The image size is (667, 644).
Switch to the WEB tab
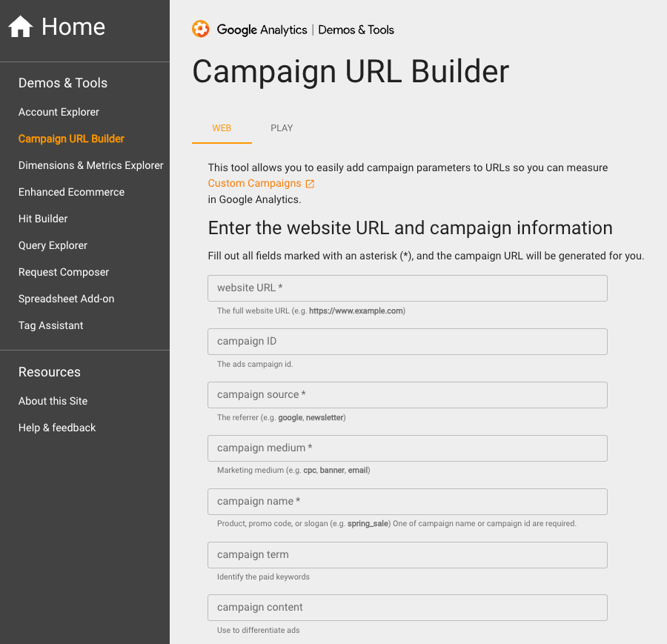pos(222,127)
